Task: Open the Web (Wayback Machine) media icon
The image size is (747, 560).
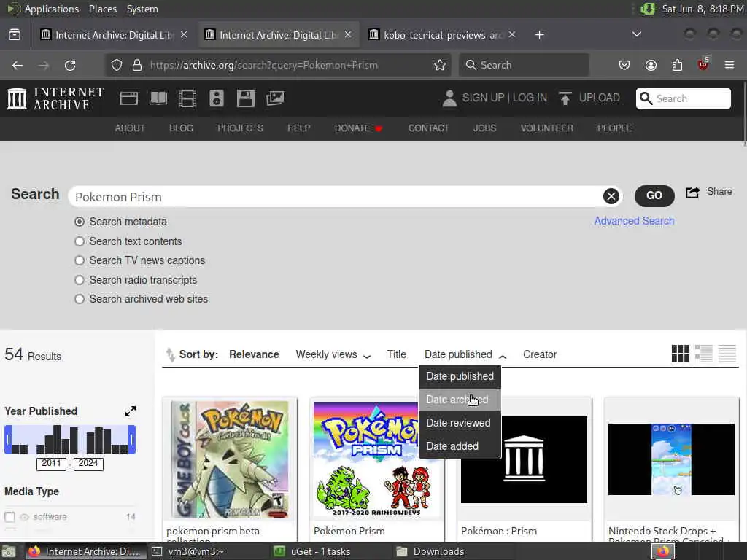Action: point(129,98)
